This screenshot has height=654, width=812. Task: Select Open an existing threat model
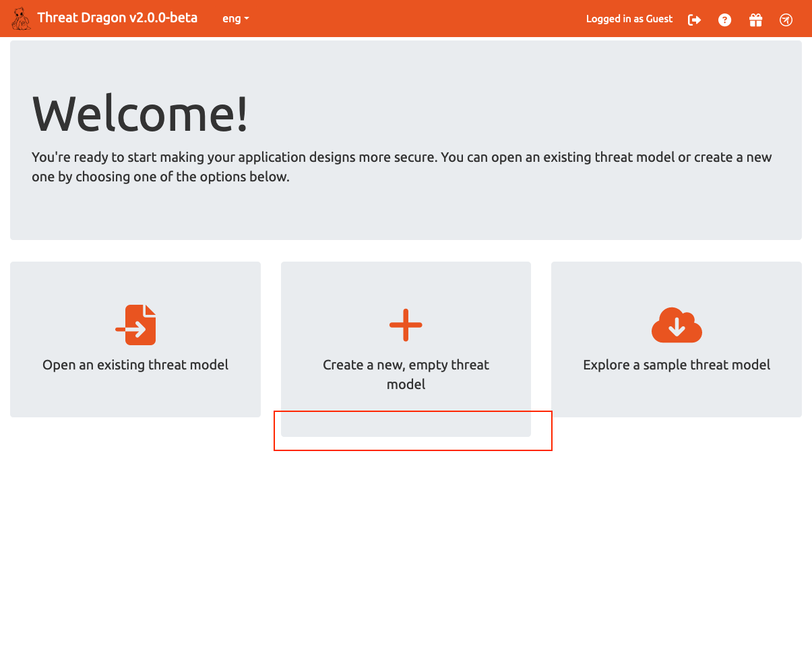pyautogui.click(x=135, y=339)
